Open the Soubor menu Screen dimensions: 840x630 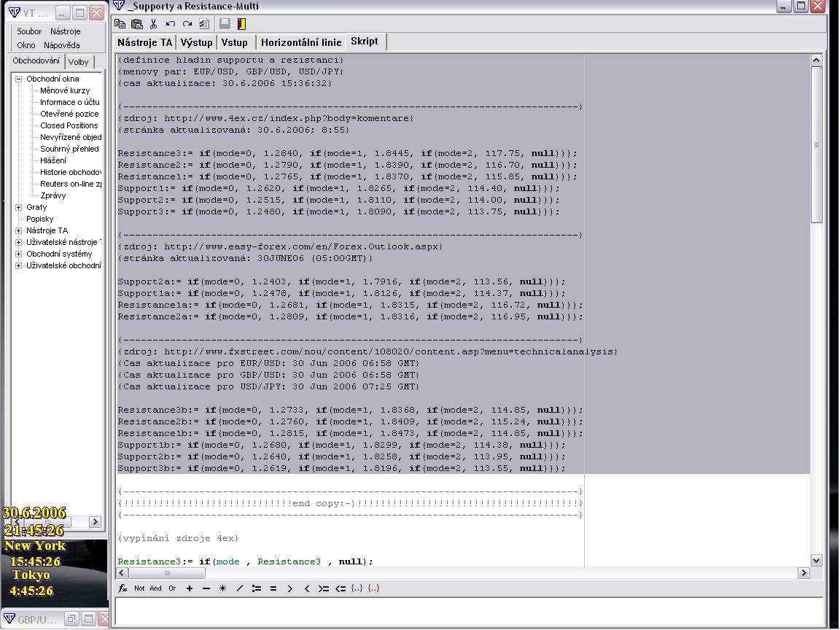point(29,31)
